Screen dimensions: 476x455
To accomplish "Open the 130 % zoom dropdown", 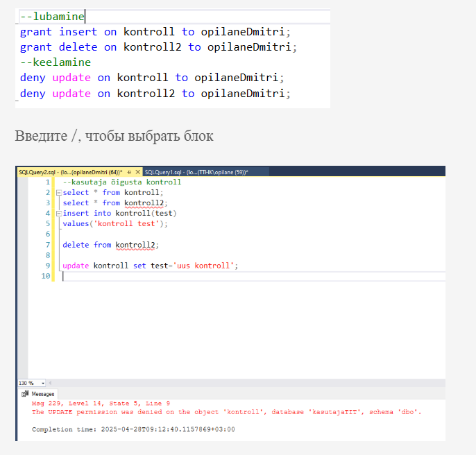I will 43,383.
